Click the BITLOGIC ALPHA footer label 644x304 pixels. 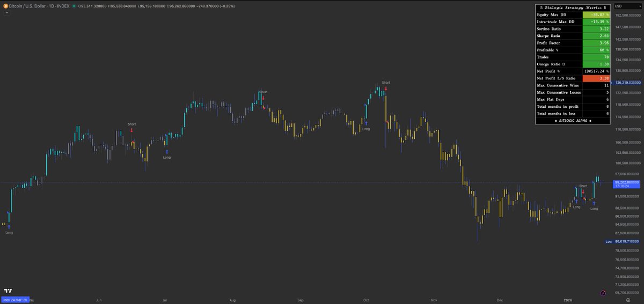click(x=573, y=121)
